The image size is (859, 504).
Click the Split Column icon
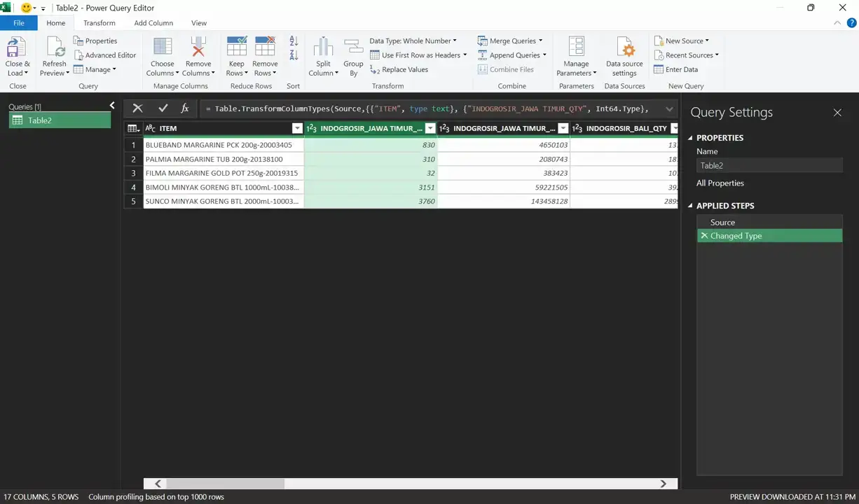(323, 47)
